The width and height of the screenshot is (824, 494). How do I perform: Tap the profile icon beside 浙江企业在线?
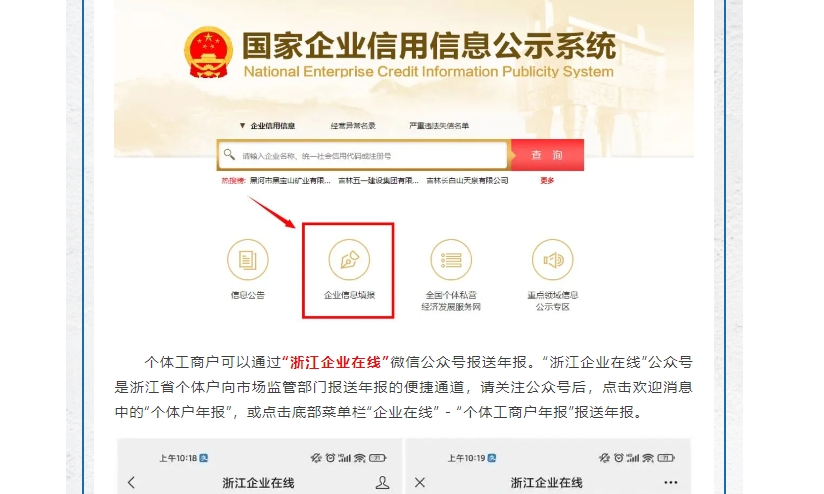383,482
